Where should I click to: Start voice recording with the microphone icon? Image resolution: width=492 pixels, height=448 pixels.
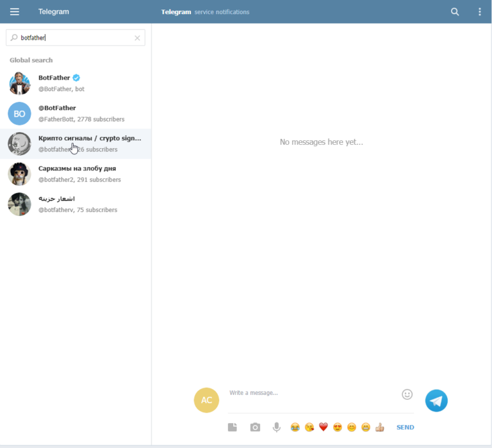pyautogui.click(x=277, y=427)
